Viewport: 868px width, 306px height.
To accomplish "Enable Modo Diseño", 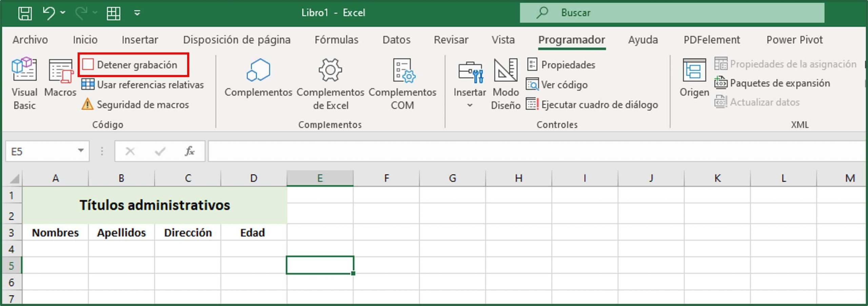I will pos(505,81).
